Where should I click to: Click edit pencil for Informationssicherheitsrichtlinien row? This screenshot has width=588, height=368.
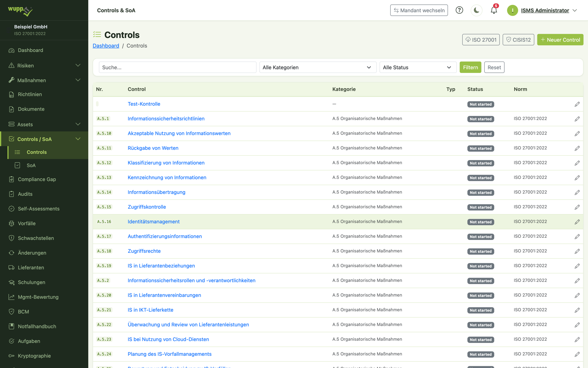(577, 119)
